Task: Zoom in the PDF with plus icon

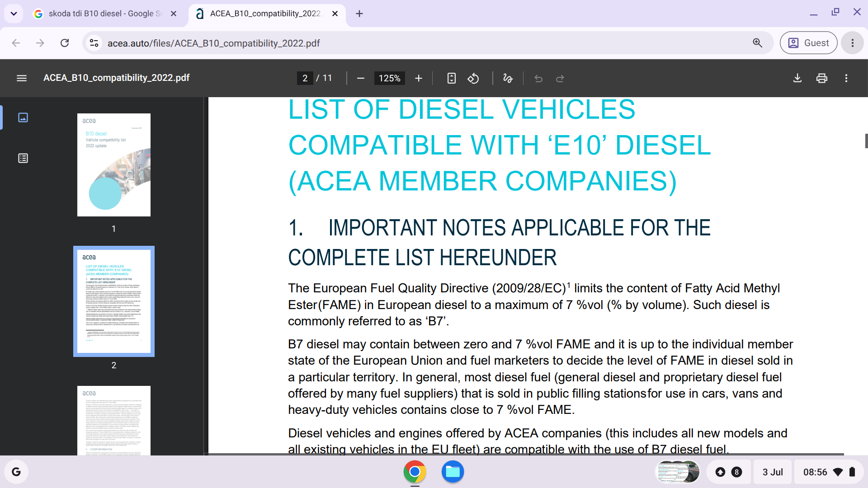Action: click(x=419, y=78)
